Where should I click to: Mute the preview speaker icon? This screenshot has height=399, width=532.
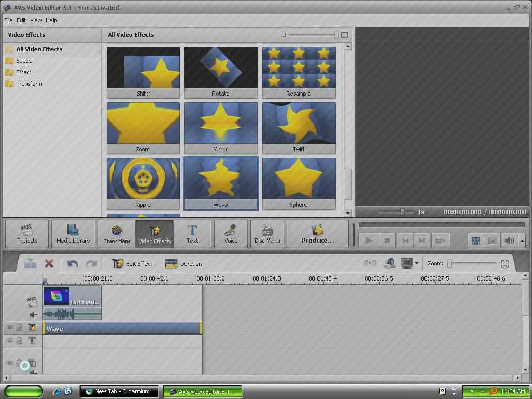coord(509,241)
